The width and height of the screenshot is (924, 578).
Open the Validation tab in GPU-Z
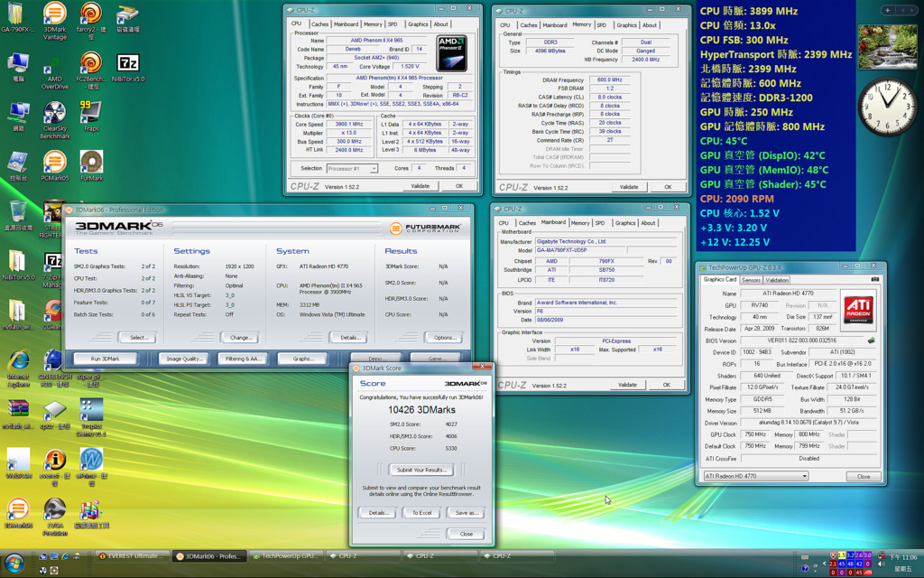pyautogui.click(x=777, y=280)
